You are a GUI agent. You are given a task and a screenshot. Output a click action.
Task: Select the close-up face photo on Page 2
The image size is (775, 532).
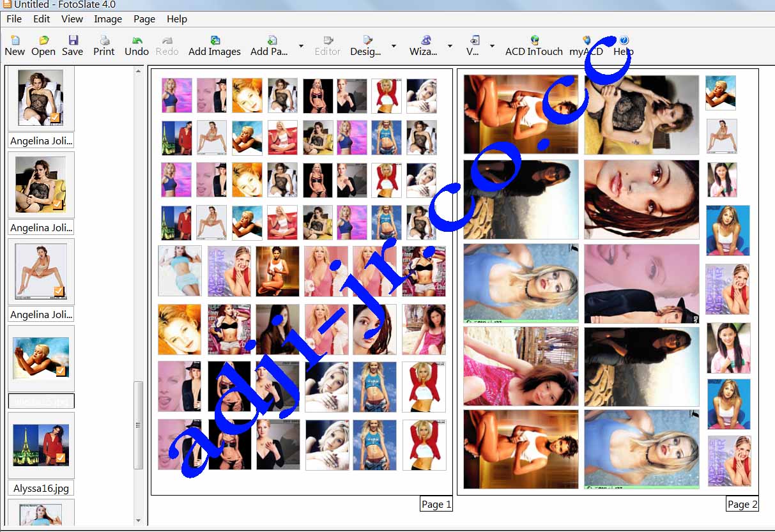[641, 199]
